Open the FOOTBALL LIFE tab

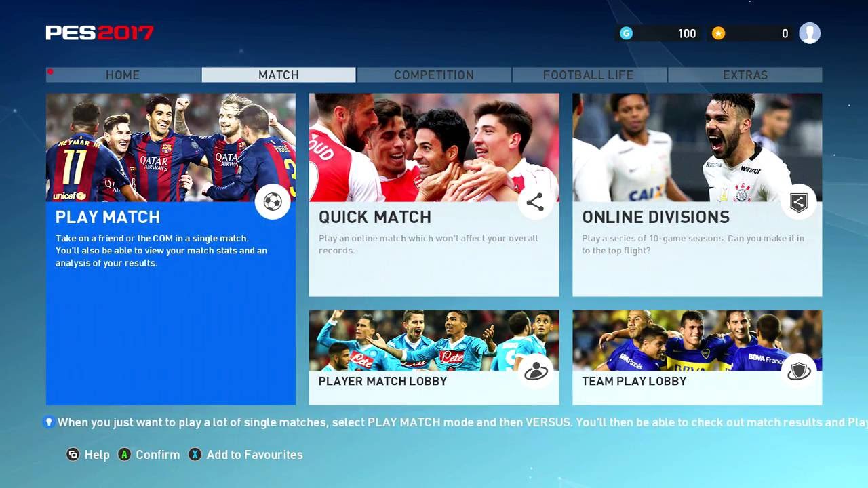point(589,75)
